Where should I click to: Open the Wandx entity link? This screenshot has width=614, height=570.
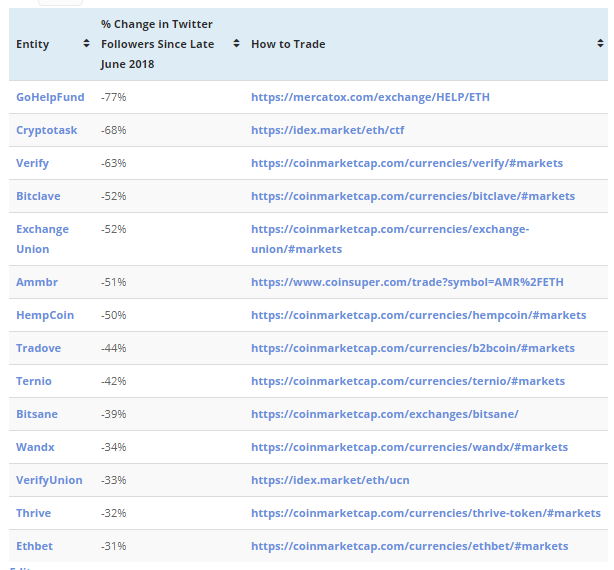[x=35, y=447]
